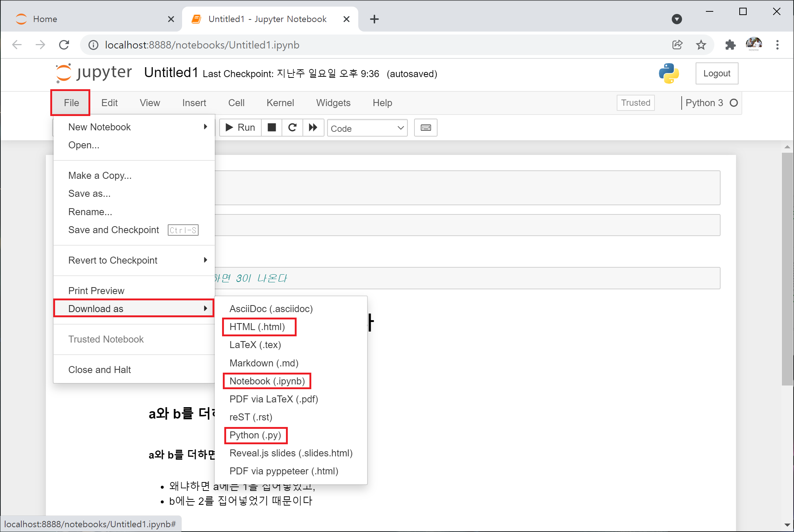Open the browser extensions puzzle icon
The height and width of the screenshot is (532, 794).
(730, 45)
